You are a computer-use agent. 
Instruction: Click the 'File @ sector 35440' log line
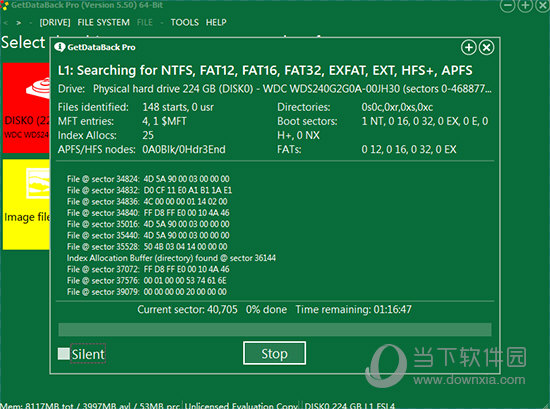point(148,235)
